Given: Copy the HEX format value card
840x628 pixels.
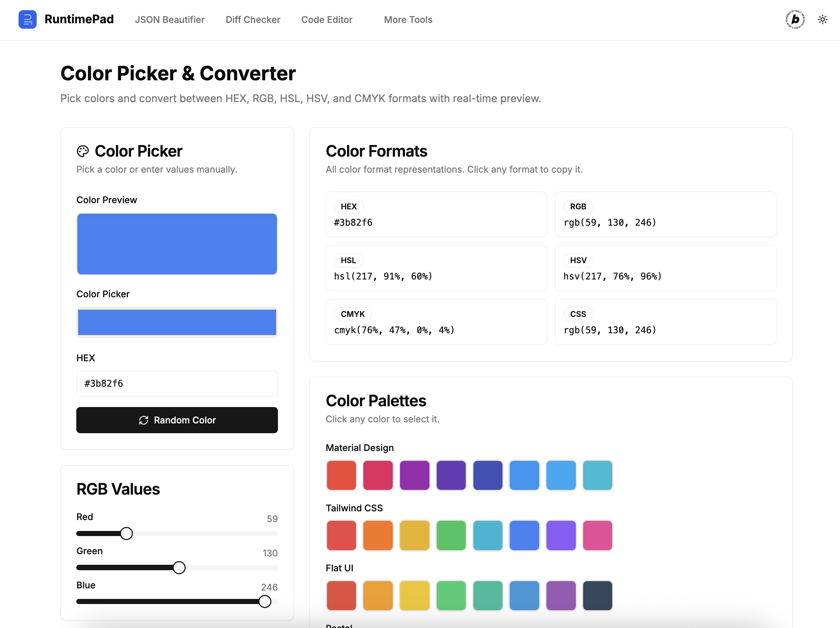Looking at the screenshot, I should 436,215.
